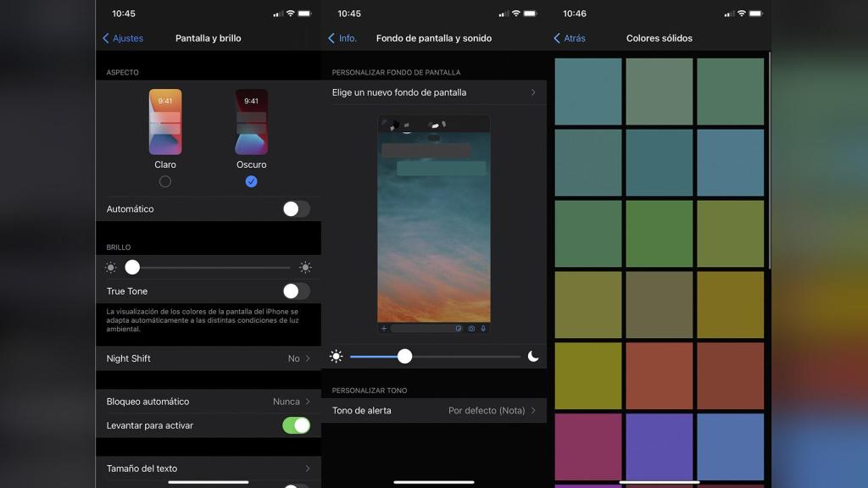This screenshot has width=868, height=488.
Task: Tap the plus icon in wallpaper preview
Action: (384, 328)
